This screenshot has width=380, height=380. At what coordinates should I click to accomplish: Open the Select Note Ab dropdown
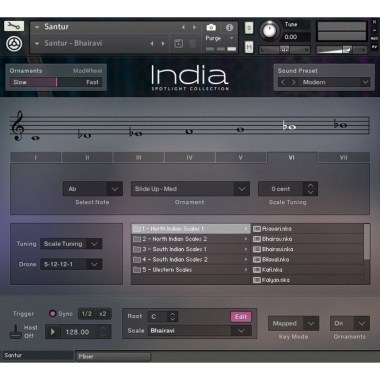pos(93,189)
